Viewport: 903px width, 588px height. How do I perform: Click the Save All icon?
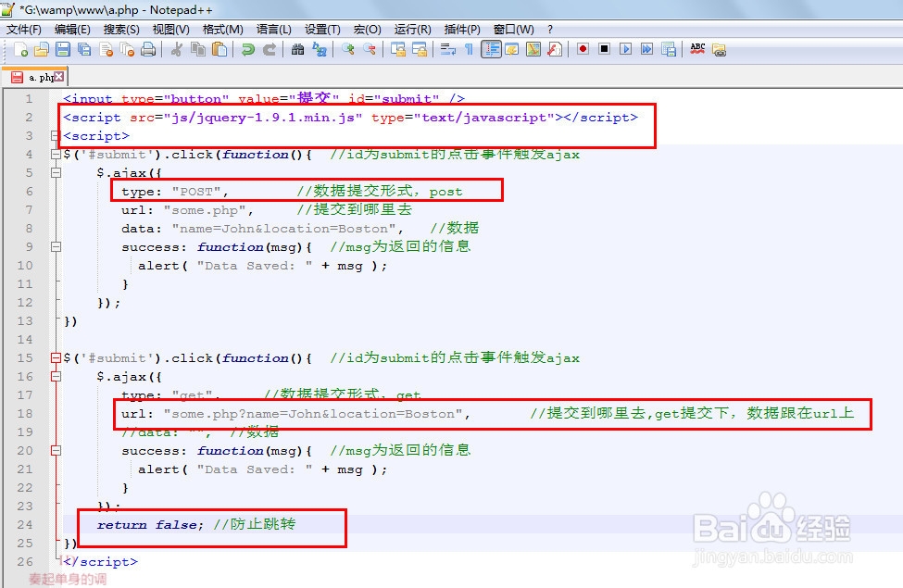[84, 49]
